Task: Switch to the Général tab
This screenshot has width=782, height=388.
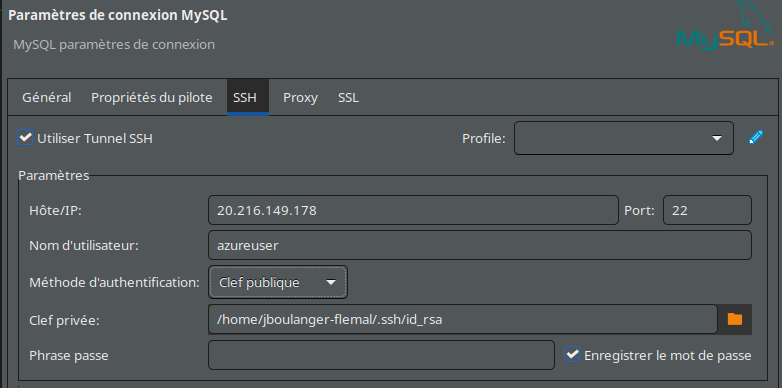Action: point(47,97)
